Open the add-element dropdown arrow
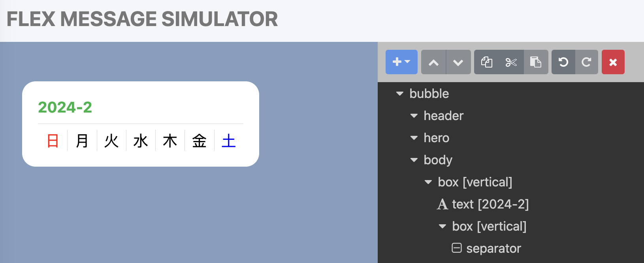Viewport: 644px width, 263px height. 407,62
